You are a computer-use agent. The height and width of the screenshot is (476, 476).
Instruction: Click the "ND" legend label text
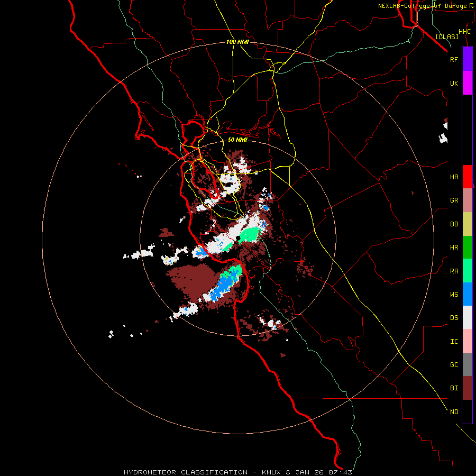pyautogui.click(x=454, y=412)
